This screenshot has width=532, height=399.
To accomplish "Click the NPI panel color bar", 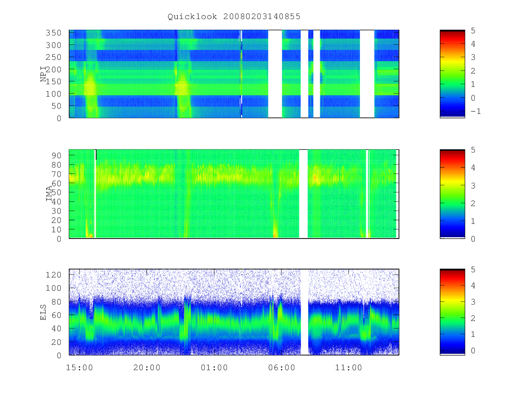I will tap(452, 74).
